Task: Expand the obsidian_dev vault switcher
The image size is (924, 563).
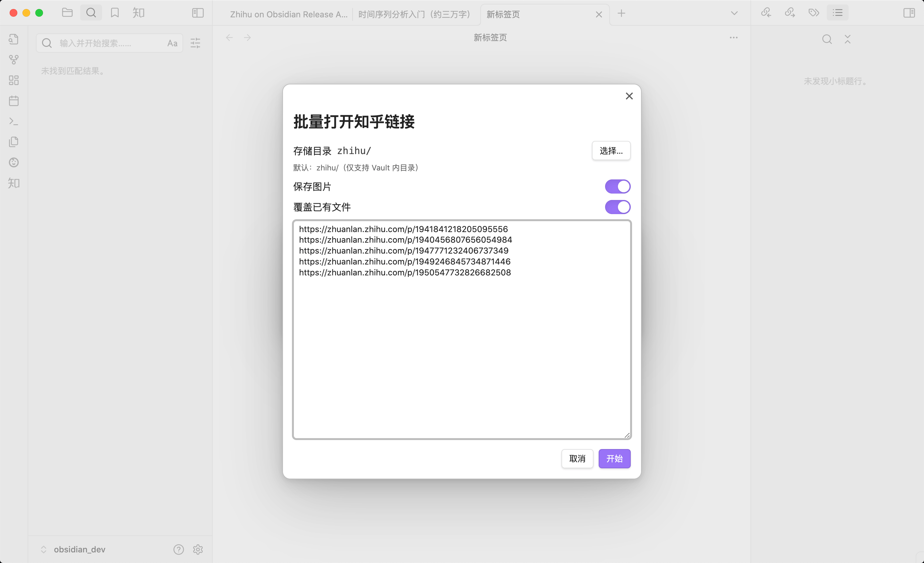Action: point(44,550)
